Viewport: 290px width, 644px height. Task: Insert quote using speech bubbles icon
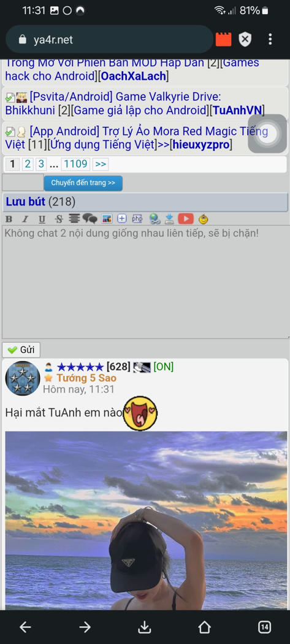click(x=90, y=219)
